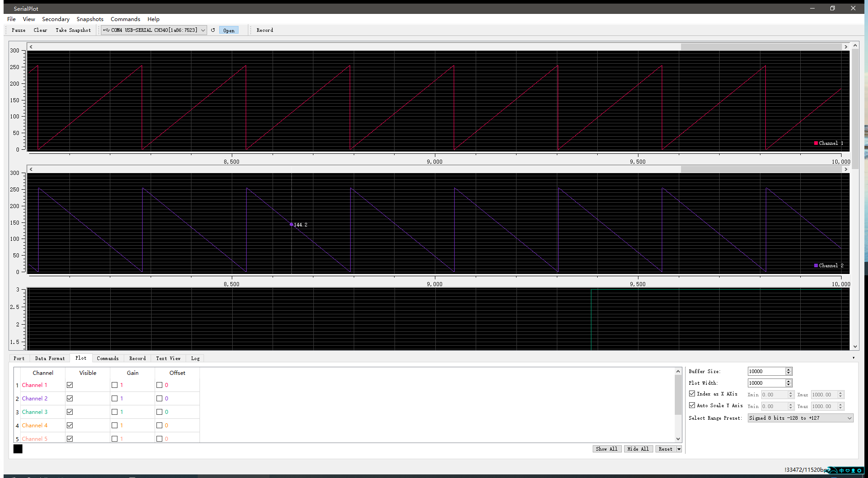Click the refresh port list icon
The image size is (868, 478).
pos(213,30)
